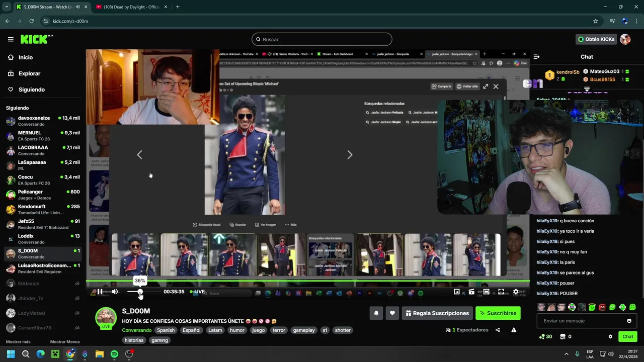The height and width of the screenshot is (362, 644).
Task: Open new browser tab
Action: 178,7
